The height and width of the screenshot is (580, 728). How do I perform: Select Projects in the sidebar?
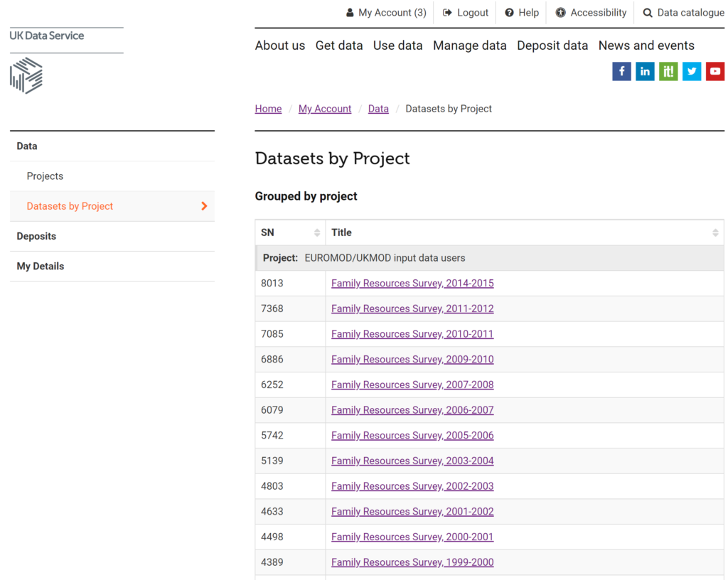point(45,176)
